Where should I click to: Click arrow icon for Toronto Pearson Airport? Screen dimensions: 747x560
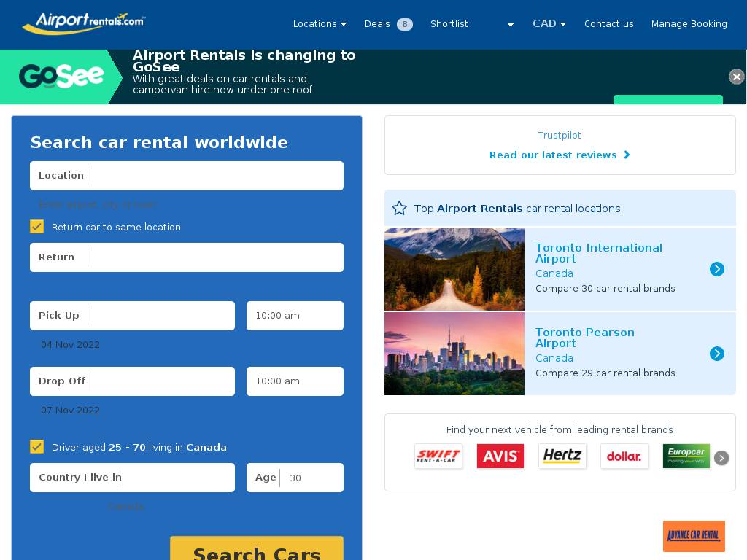click(716, 354)
